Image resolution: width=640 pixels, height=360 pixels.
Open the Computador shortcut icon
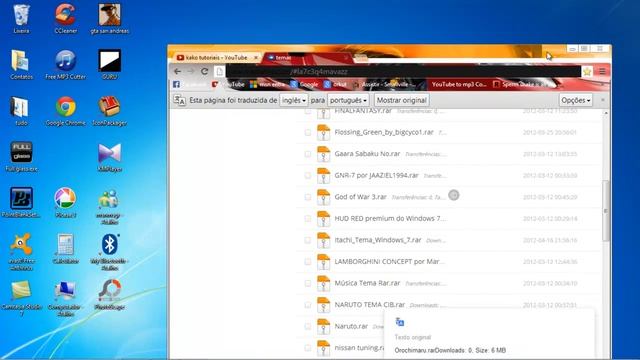click(x=65, y=298)
